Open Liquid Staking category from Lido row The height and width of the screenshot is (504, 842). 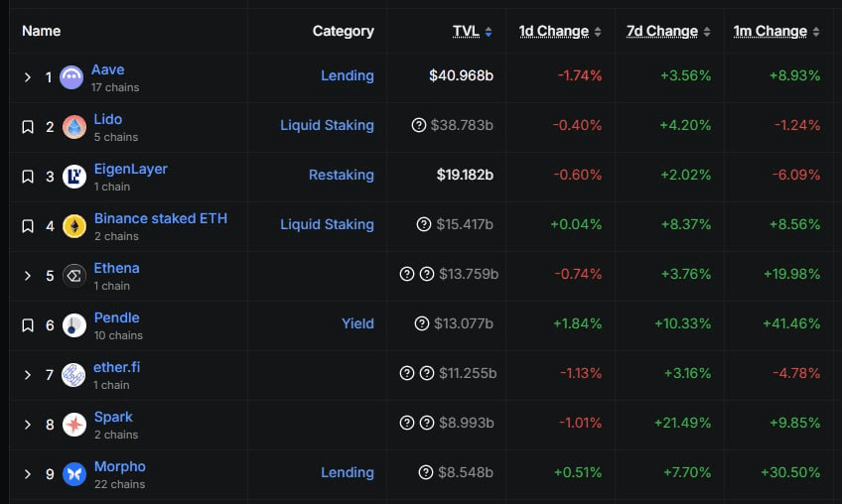click(327, 125)
